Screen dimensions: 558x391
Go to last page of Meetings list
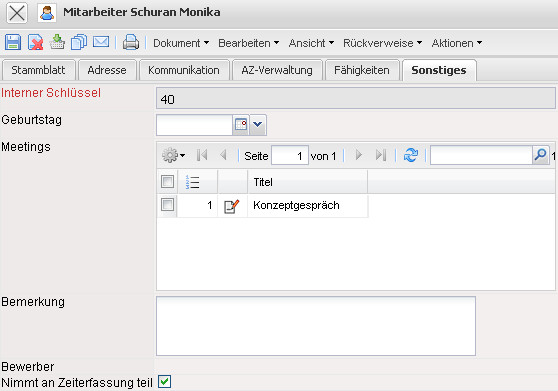pyautogui.click(x=381, y=155)
